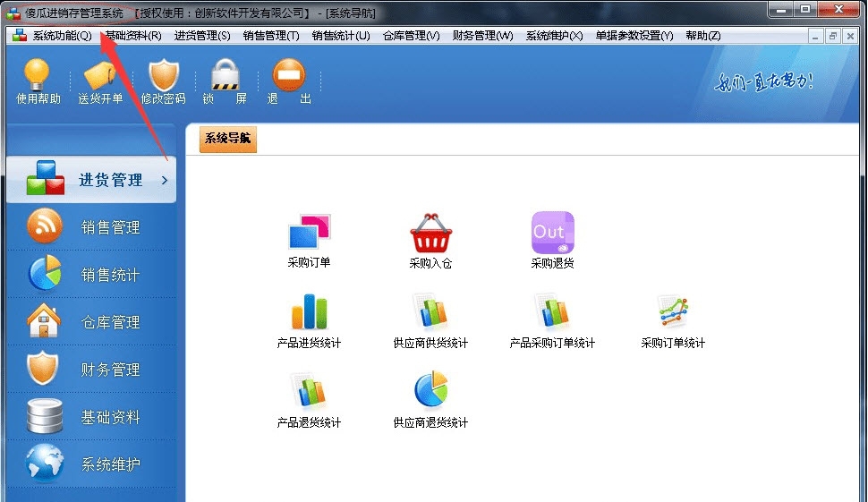Click the chevron beside 进货管理
The image size is (868, 502).
(x=165, y=180)
